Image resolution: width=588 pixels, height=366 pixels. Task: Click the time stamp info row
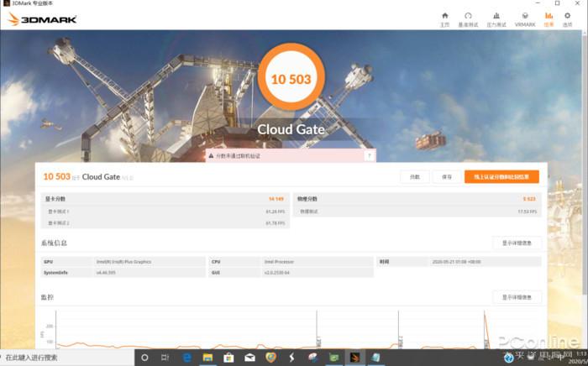point(459,262)
